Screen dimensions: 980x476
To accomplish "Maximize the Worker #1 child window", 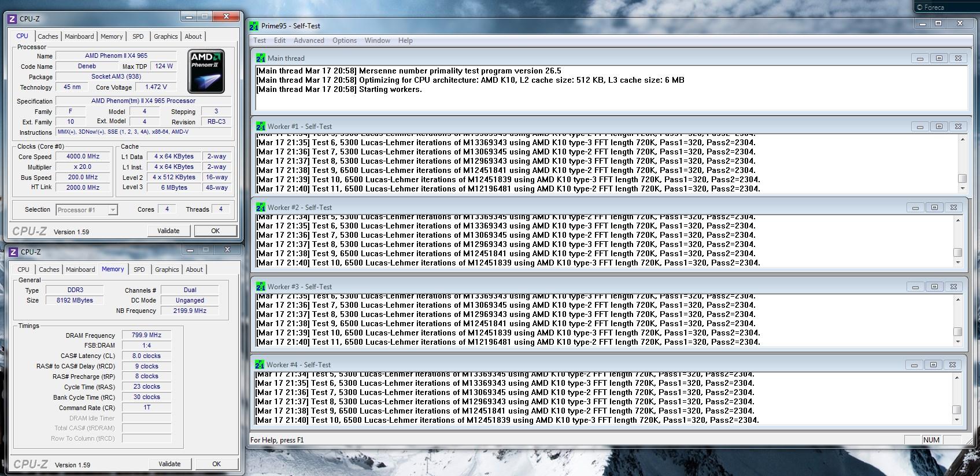I will pos(939,127).
